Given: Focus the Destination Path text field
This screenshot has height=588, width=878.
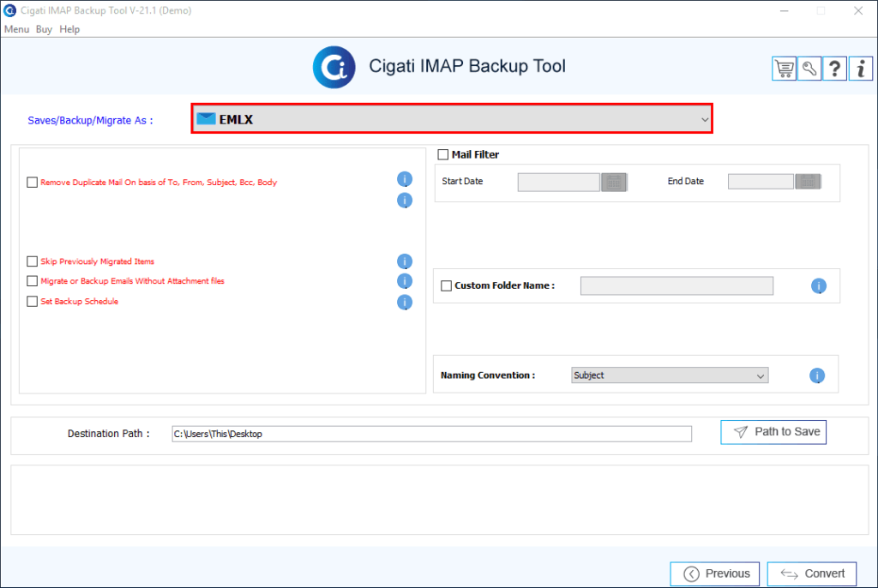Looking at the screenshot, I should click(432, 434).
